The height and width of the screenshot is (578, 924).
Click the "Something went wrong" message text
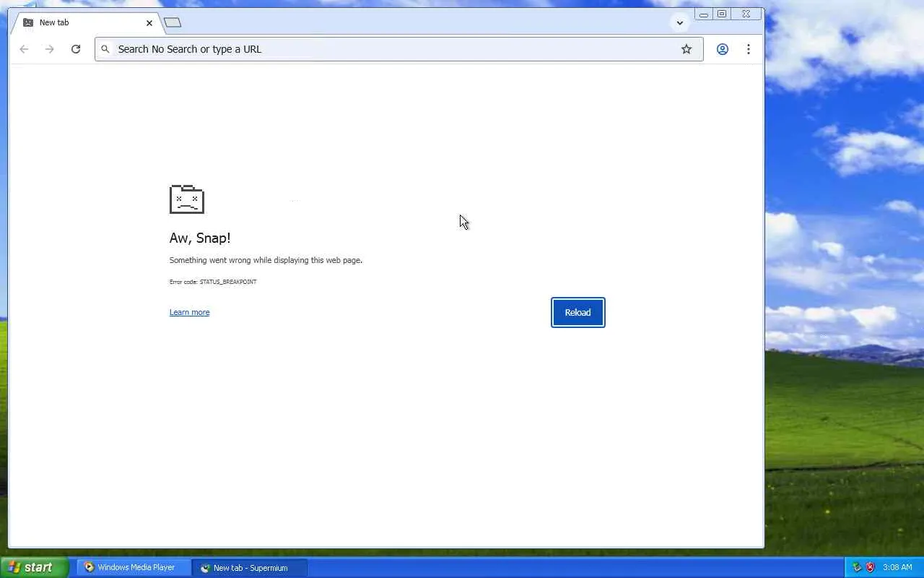(x=266, y=260)
